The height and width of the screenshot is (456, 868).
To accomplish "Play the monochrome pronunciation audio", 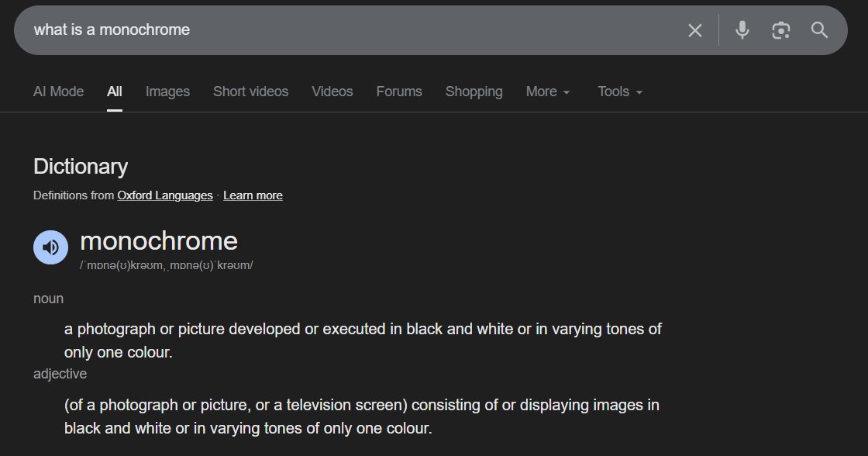I will coord(50,247).
